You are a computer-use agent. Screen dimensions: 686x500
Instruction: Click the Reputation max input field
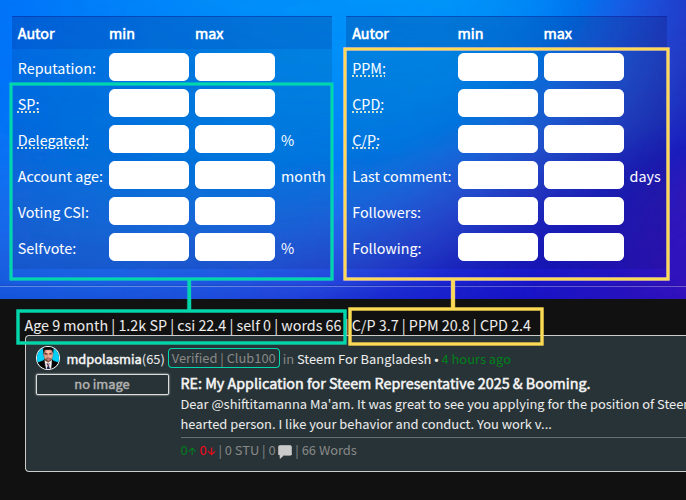pos(235,67)
